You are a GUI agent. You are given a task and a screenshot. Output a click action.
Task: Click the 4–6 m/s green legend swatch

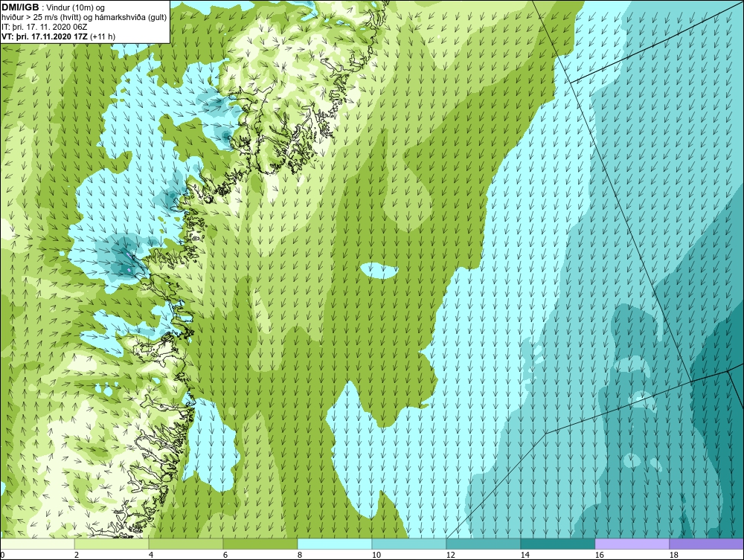(x=186, y=544)
